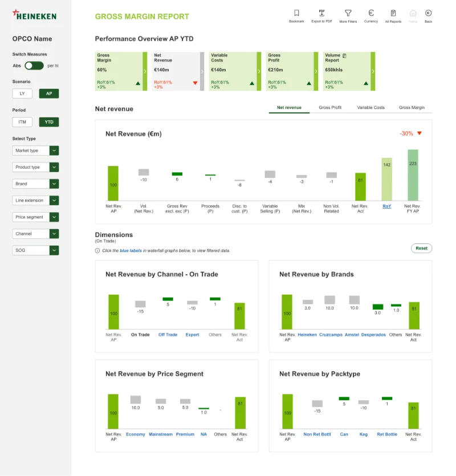Filter by the Economy price segment
The width and height of the screenshot is (456, 476).
tap(136, 434)
